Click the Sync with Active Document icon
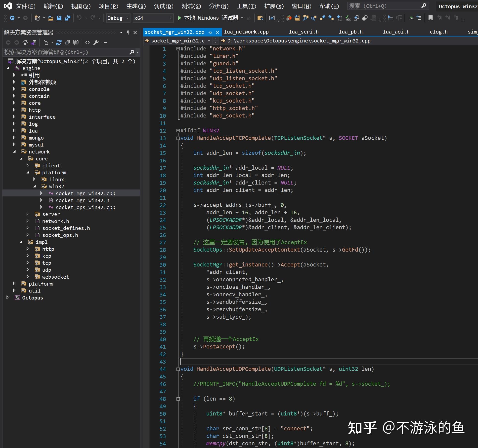The width and height of the screenshot is (478, 448). [x=59, y=42]
